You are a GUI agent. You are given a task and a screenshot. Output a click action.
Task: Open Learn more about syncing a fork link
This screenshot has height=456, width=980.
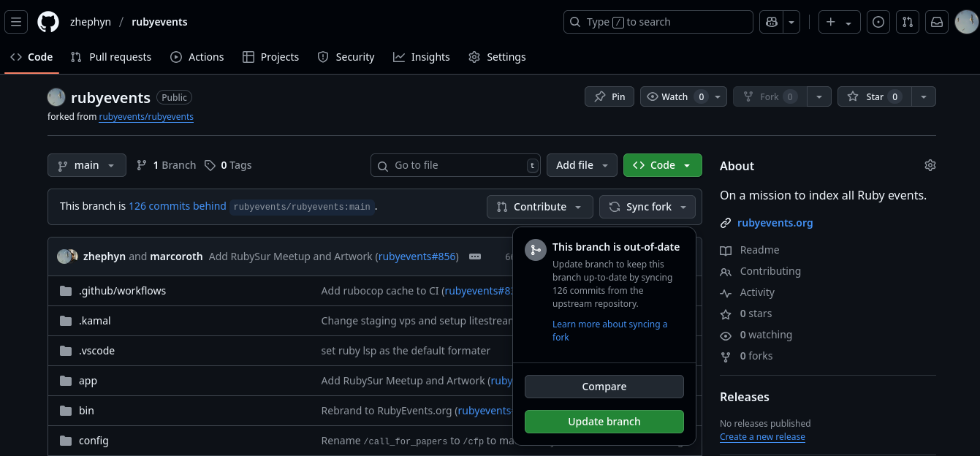(609, 330)
